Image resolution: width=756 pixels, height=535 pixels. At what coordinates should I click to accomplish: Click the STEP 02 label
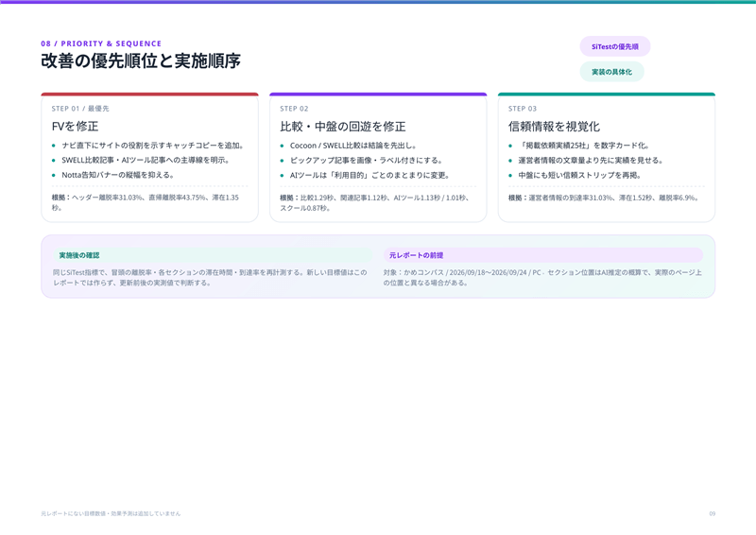tap(294, 109)
